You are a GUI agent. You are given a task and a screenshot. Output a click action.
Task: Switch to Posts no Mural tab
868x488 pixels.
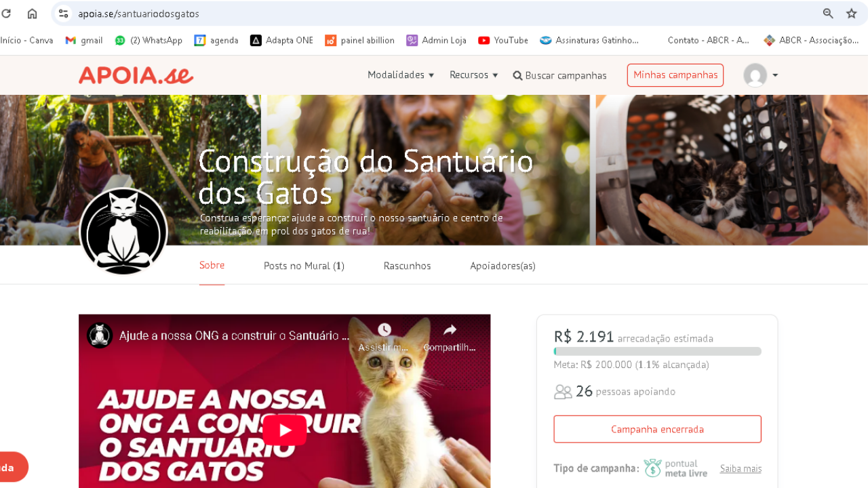click(304, 266)
